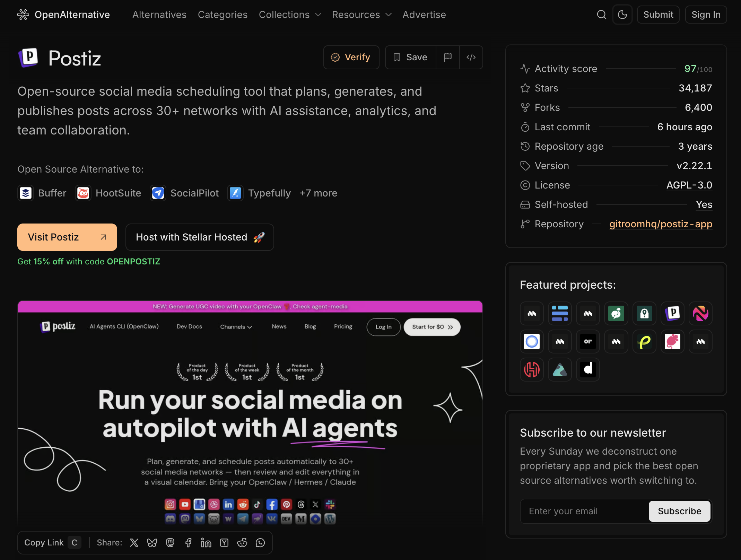The height and width of the screenshot is (560, 741).
Task: Open featured project with pink striped circle icon
Action: click(700, 313)
